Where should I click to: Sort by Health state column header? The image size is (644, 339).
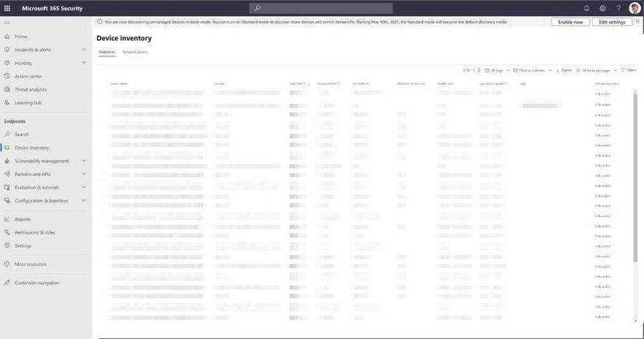446,83
